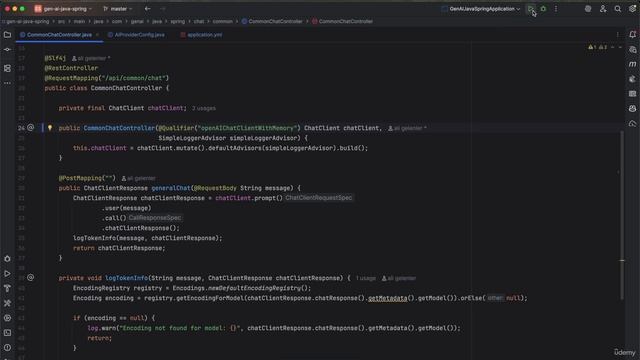Click the log.warn call on line 44
Viewport: 640px width, 360px height.
[x=102, y=328]
